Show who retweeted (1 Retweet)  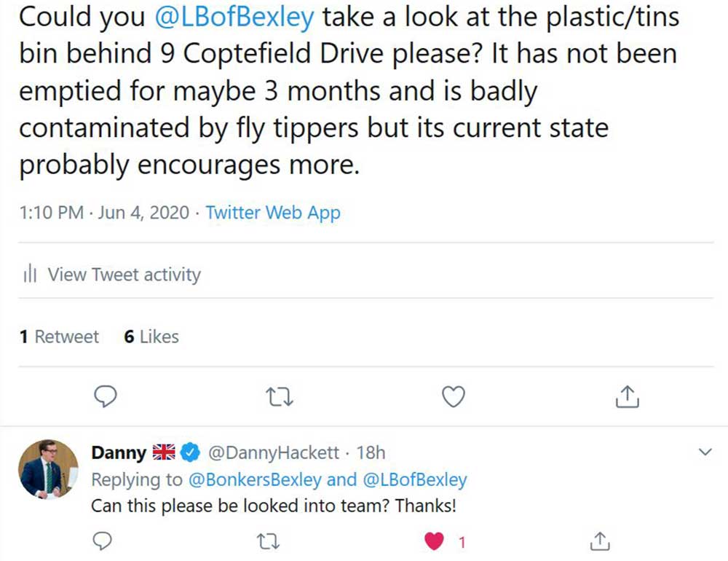pyautogui.click(x=60, y=337)
